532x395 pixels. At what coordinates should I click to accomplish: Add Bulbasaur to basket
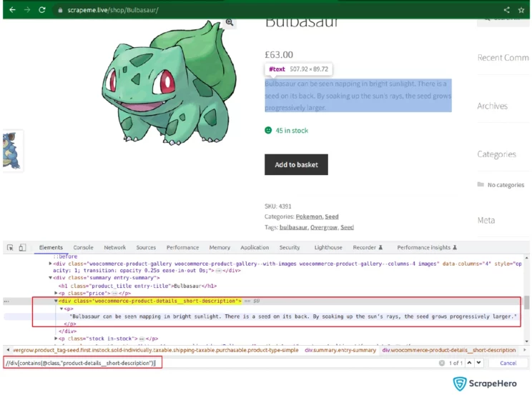click(296, 164)
